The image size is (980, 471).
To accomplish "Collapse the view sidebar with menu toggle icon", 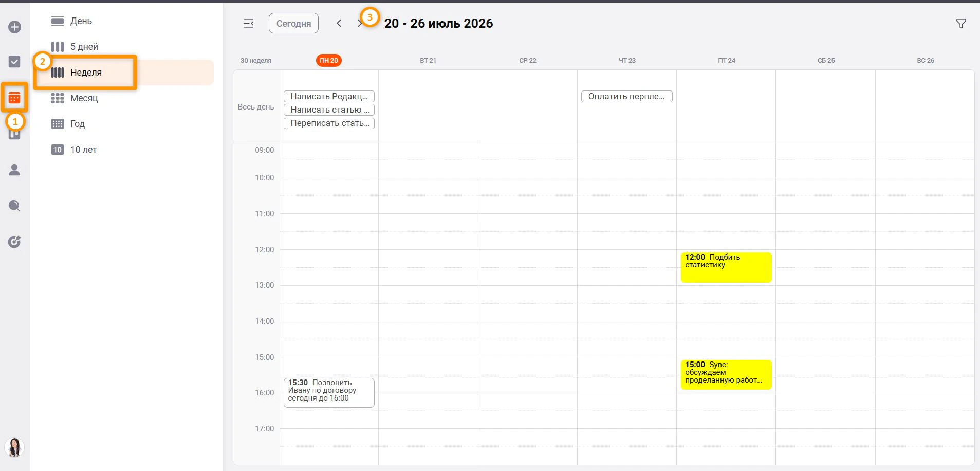I will [x=248, y=24].
